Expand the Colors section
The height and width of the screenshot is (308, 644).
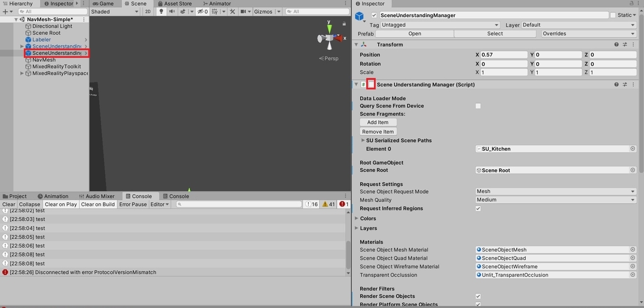tap(357, 219)
